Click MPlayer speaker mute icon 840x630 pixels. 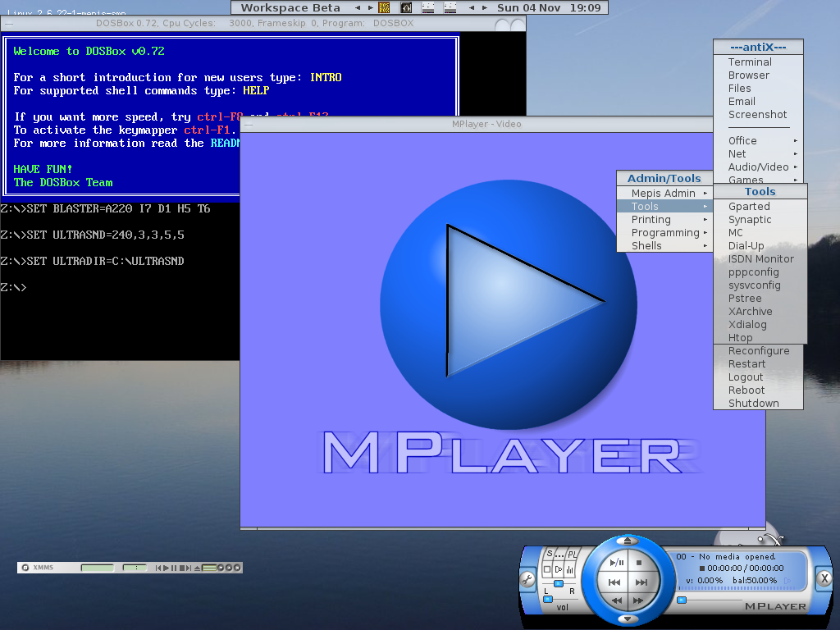(x=559, y=569)
